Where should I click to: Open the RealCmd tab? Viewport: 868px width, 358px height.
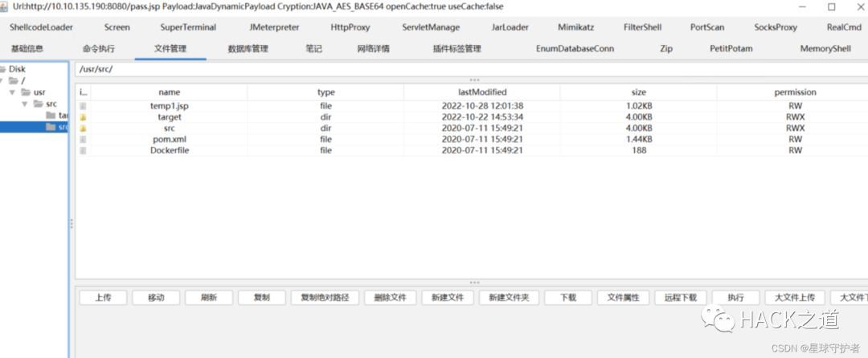coord(844,27)
